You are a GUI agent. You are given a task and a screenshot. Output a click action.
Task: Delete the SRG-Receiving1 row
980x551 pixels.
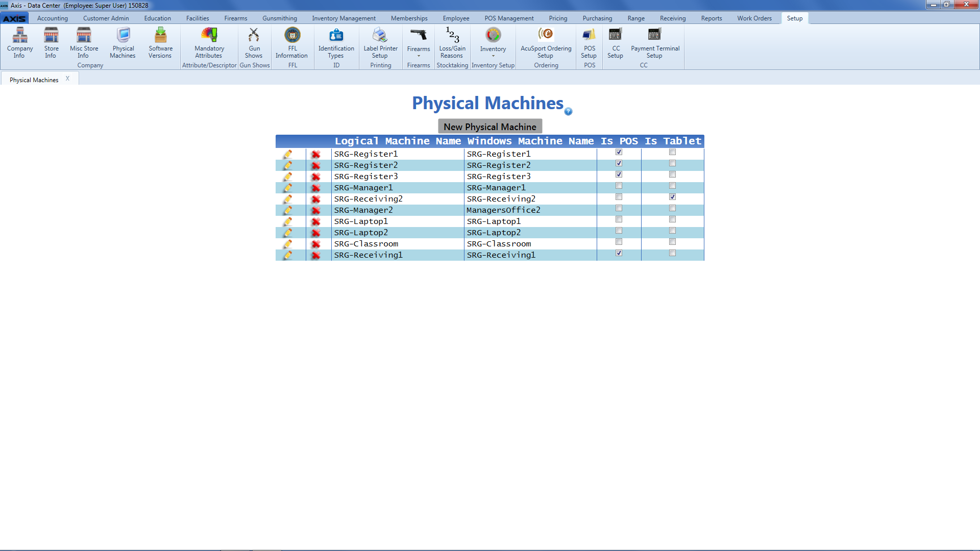click(316, 255)
